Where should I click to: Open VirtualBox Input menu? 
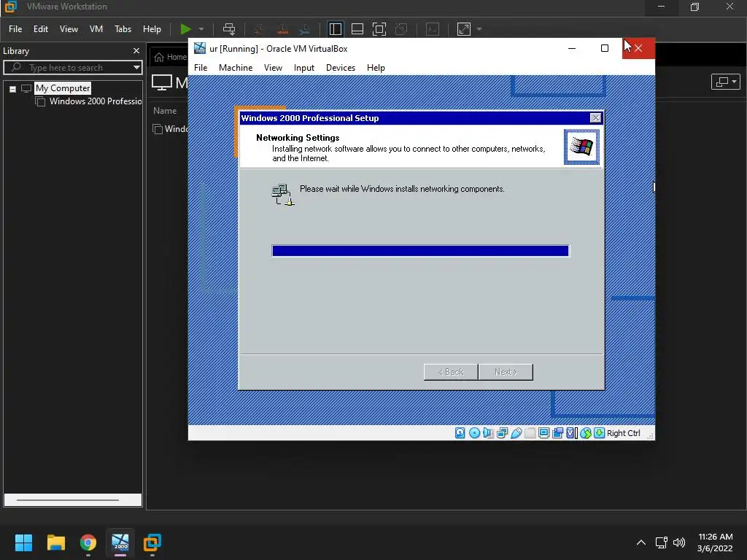(x=304, y=68)
